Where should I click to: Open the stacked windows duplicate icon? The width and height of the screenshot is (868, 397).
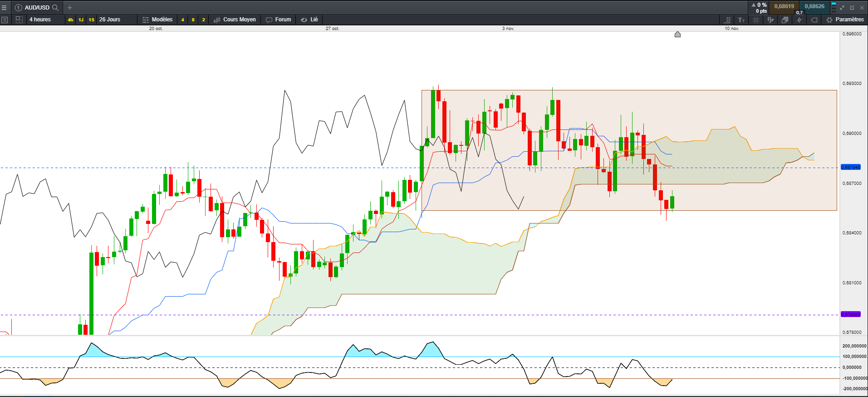[785, 20]
